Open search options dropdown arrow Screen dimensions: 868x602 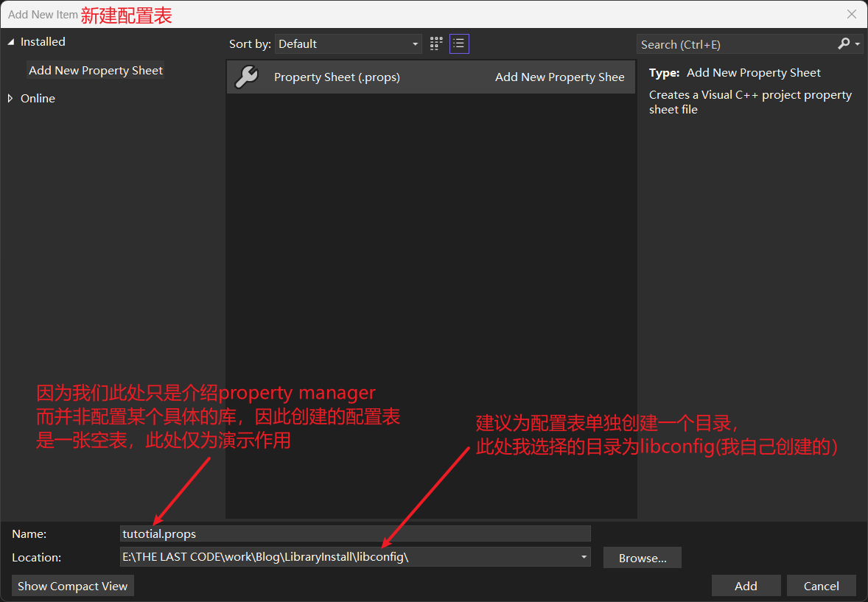(858, 43)
